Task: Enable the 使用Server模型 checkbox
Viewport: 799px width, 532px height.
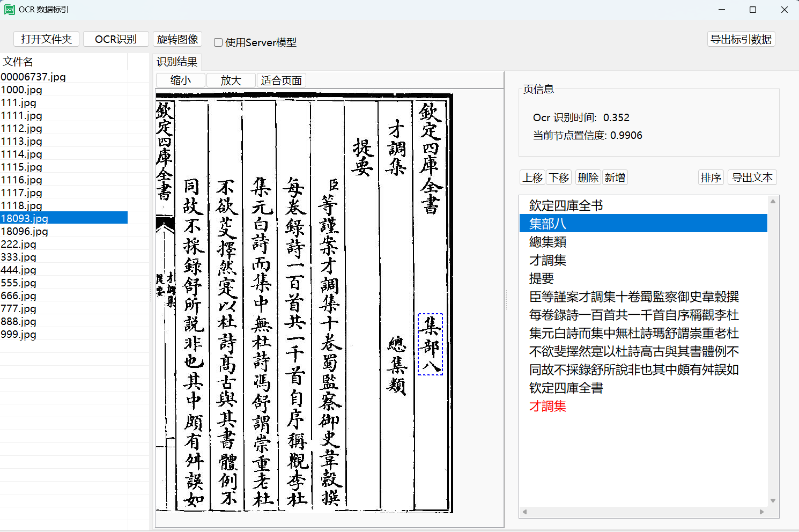Action: pyautogui.click(x=218, y=42)
